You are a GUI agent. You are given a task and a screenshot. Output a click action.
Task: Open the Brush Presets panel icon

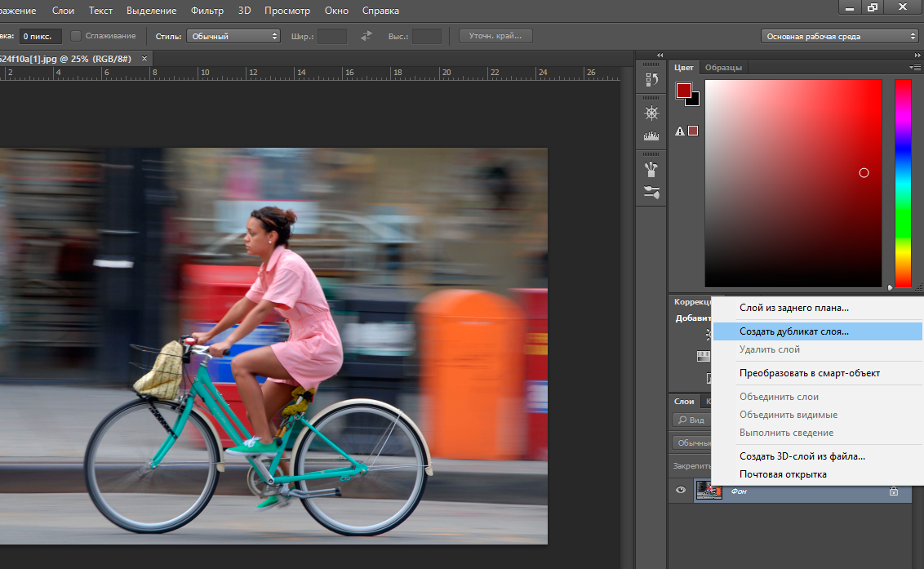651,192
